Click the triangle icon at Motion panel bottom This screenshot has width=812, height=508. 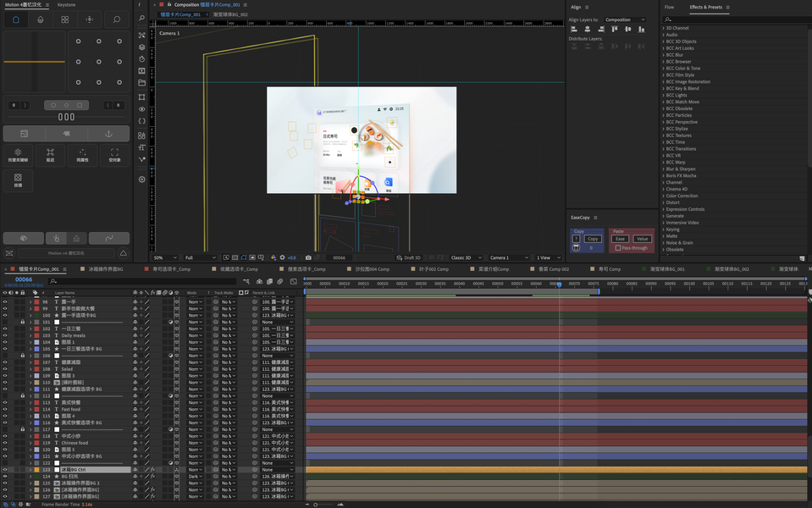pos(124,253)
